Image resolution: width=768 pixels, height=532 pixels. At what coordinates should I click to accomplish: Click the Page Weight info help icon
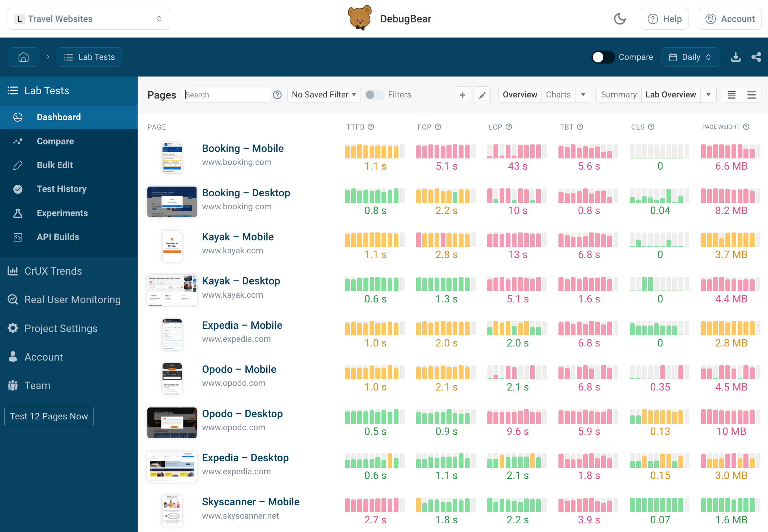pos(746,127)
